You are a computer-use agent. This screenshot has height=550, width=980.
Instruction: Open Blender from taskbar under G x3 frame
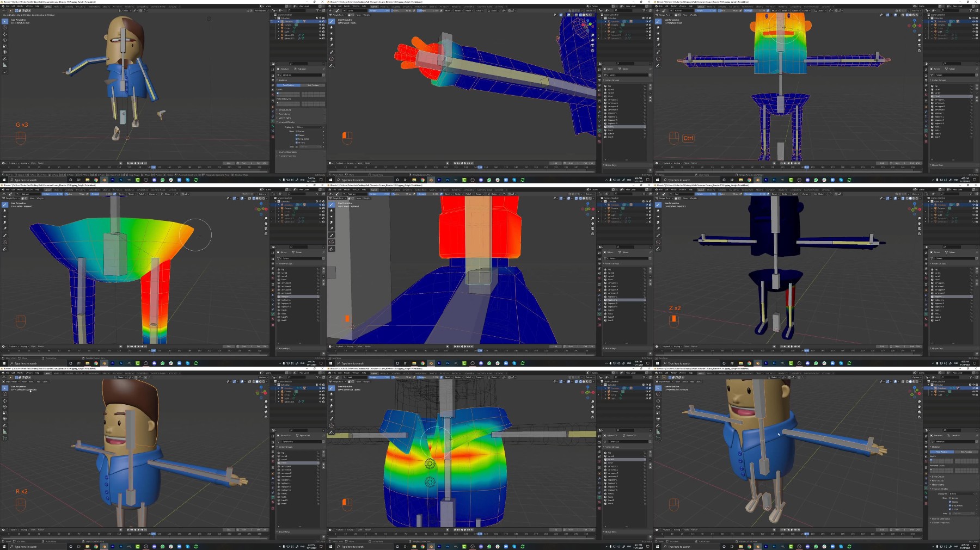(x=105, y=180)
